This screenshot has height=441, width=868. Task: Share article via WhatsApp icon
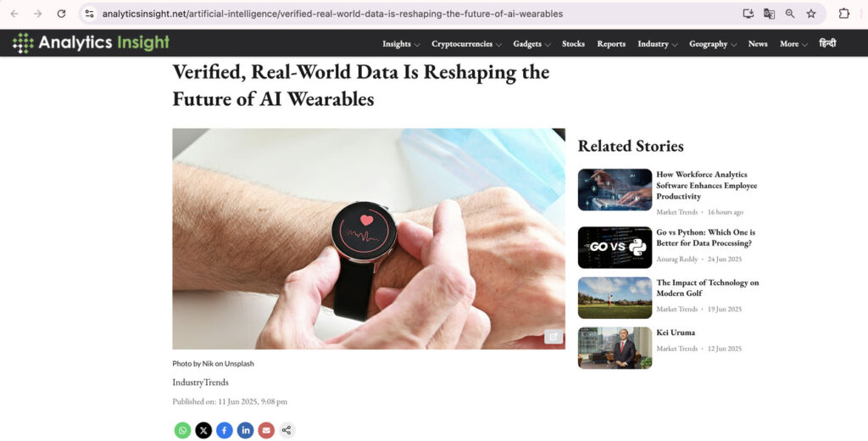coord(182,430)
